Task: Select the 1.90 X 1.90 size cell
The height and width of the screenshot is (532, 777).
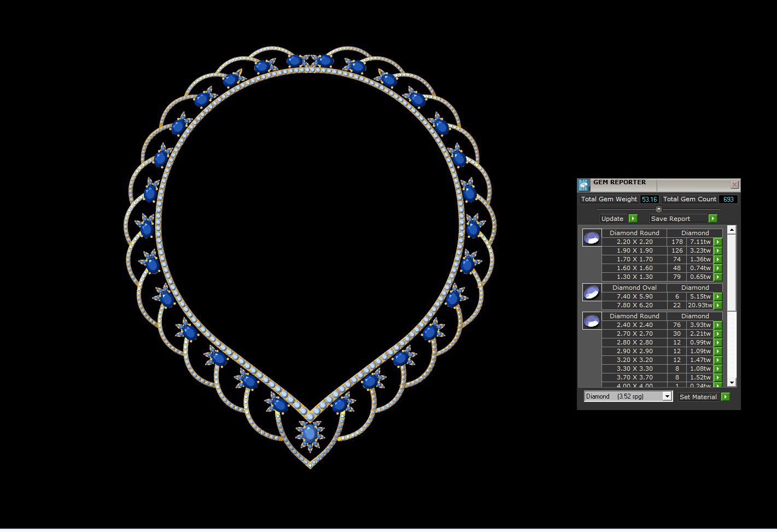Action: 634,250
